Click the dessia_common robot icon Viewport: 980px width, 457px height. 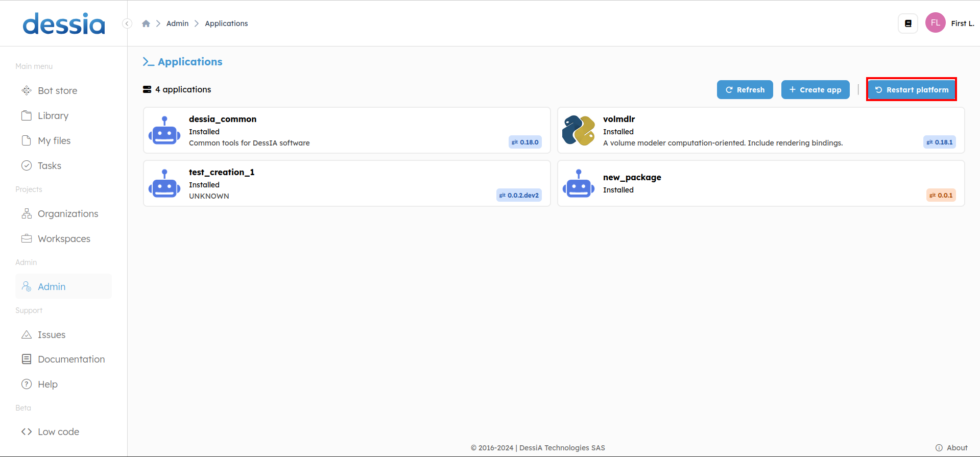pos(164,130)
